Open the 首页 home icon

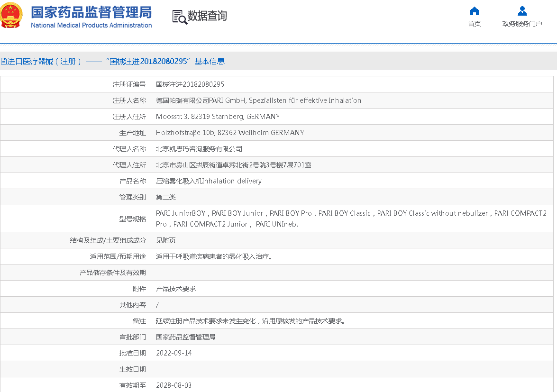pos(474,11)
